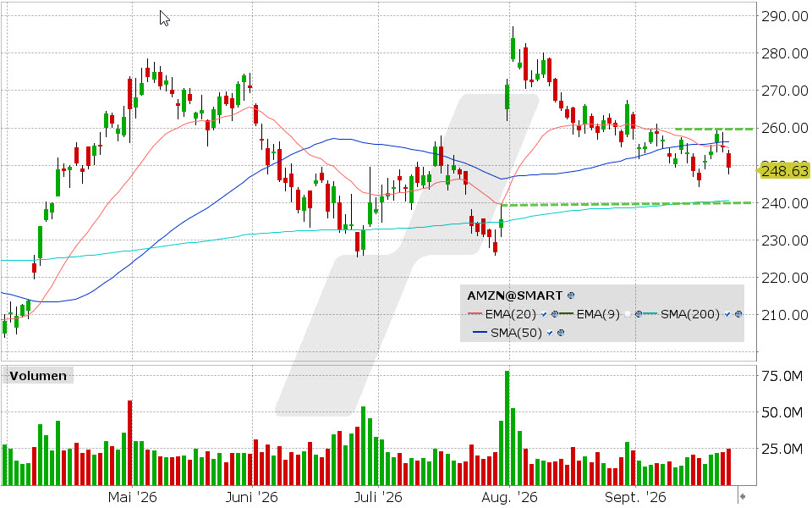This screenshot has width=812, height=508.
Task: Open settings icon for EMA(9) indicator
Action: 639,314
